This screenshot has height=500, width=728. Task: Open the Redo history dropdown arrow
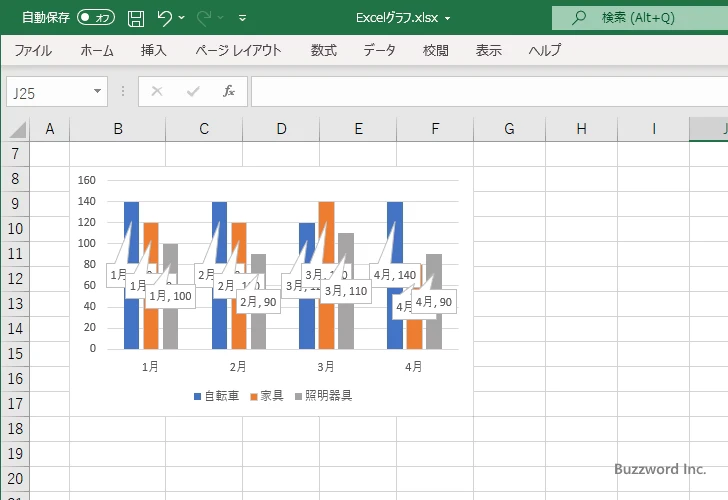(221, 18)
